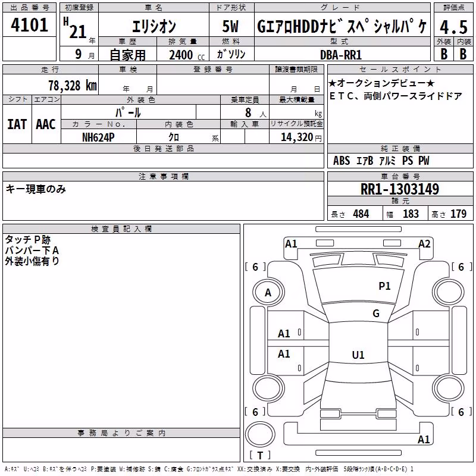The width and height of the screenshot is (476, 476).
Task: Click the seating capacity 8 人
Action: [256, 113]
